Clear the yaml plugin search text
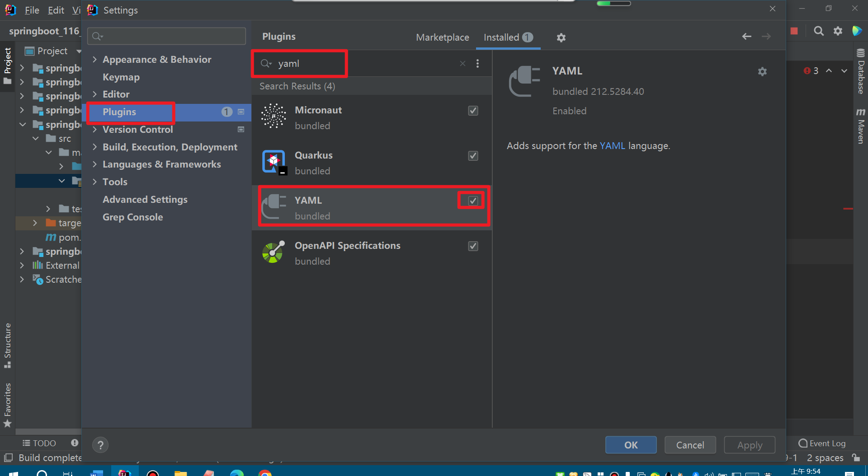This screenshot has height=476, width=868. point(462,64)
